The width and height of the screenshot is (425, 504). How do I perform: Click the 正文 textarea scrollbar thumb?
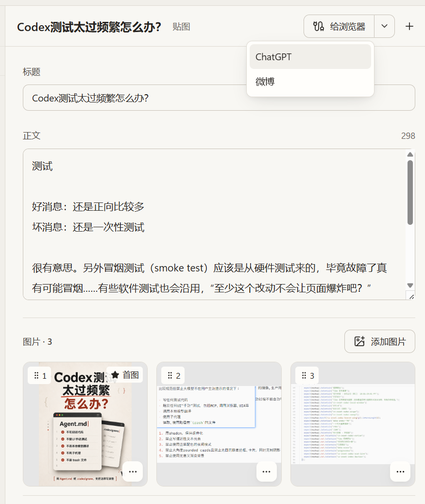(x=410, y=192)
